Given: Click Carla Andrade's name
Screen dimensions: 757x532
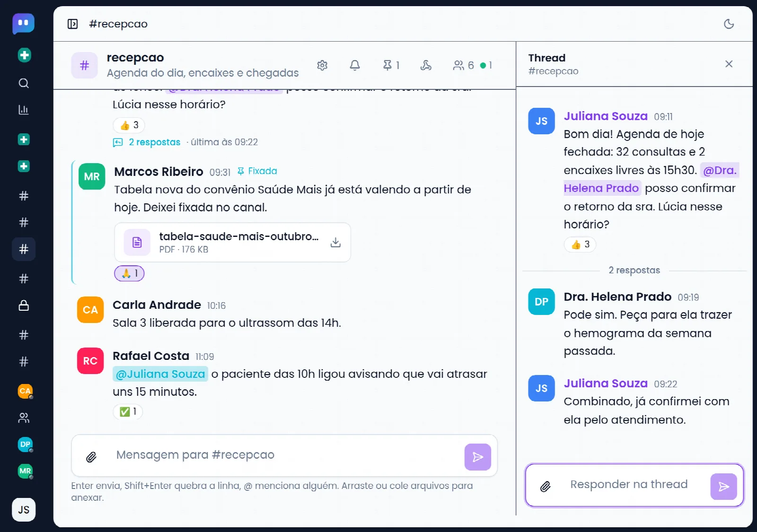Looking at the screenshot, I should [157, 305].
